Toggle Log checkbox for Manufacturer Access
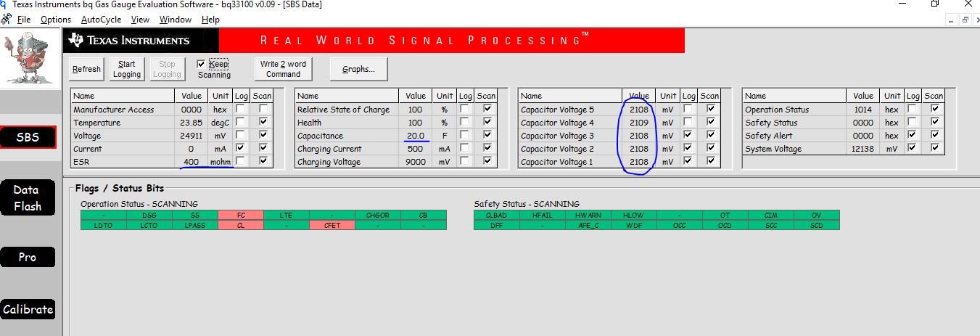This screenshot has height=336, width=980. [241, 110]
